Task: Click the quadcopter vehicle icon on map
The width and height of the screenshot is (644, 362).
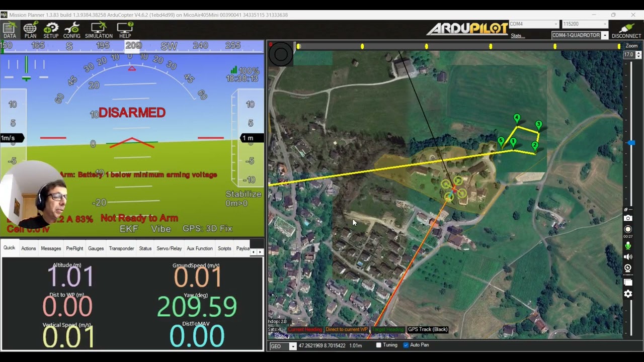Action: [x=454, y=189]
